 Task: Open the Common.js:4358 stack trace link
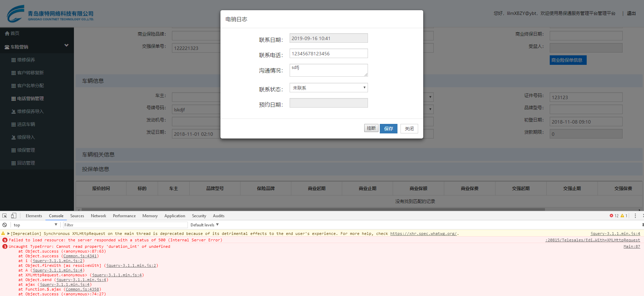[x=82, y=289]
